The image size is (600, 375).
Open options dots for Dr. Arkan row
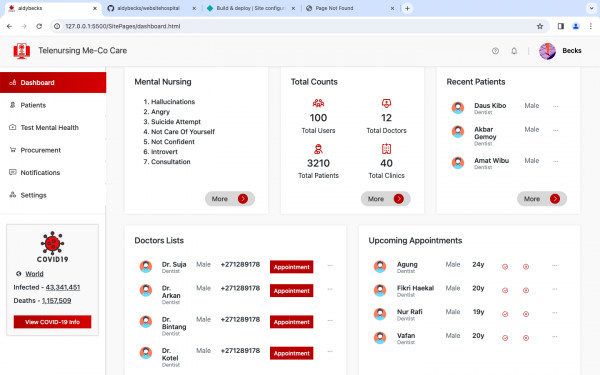click(330, 289)
